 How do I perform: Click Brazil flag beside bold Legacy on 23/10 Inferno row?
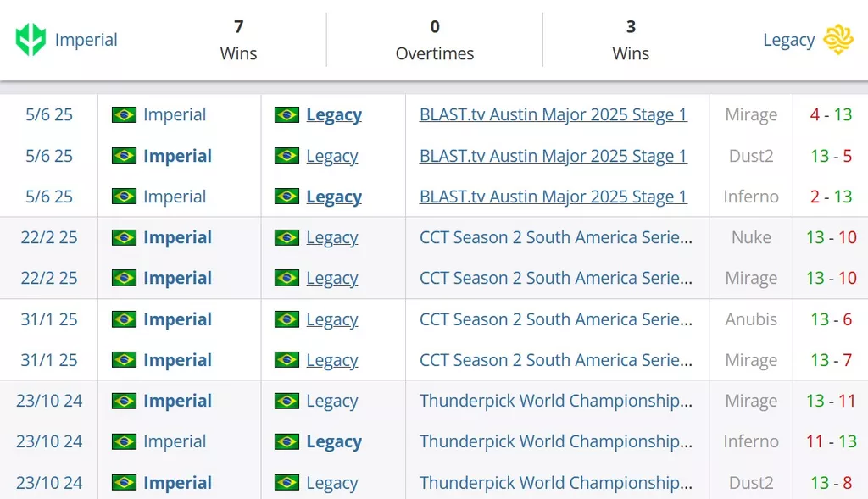pos(287,441)
